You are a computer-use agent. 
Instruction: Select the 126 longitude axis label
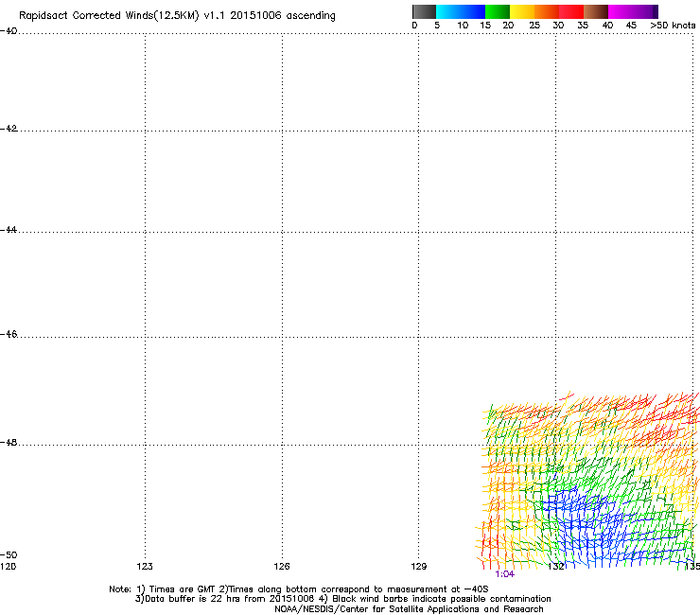pos(282,567)
